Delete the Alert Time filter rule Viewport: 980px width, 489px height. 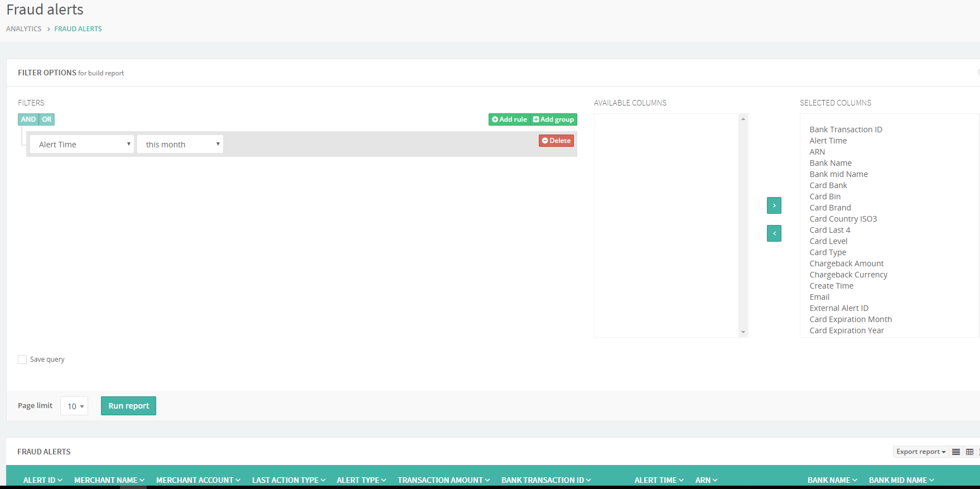coord(556,141)
